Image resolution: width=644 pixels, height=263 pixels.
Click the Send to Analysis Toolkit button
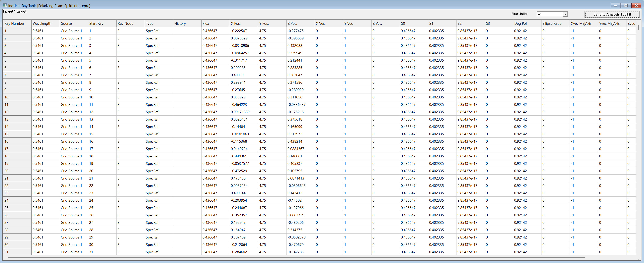tap(612, 14)
